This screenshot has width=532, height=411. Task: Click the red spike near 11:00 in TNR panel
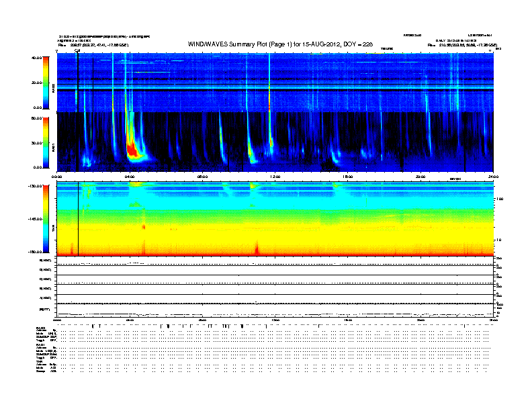coord(257,248)
